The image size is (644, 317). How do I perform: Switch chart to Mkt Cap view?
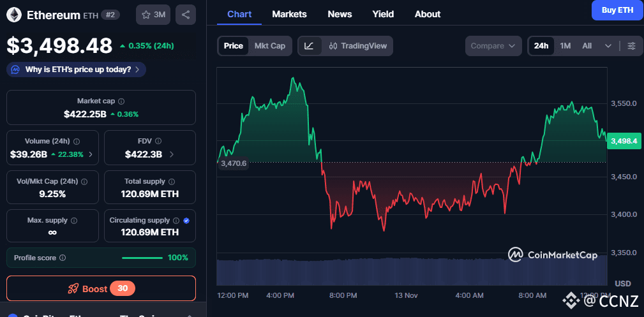coord(269,46)
